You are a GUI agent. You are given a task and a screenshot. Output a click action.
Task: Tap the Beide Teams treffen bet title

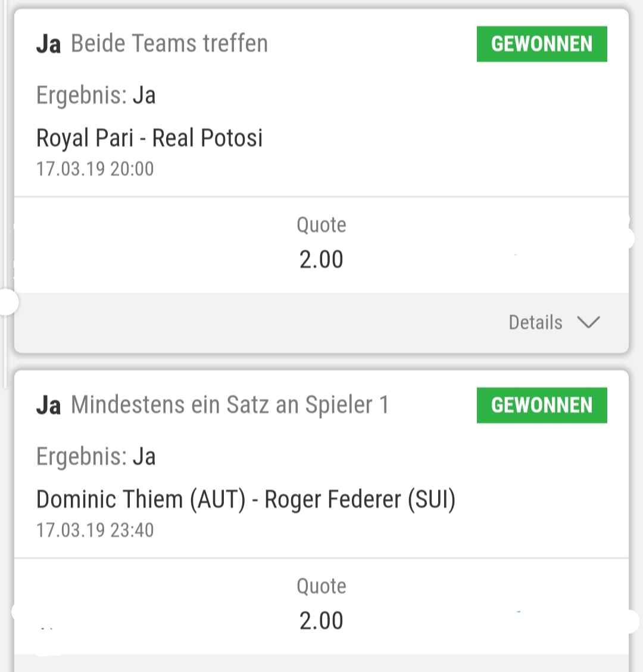[x=169, y=43]
